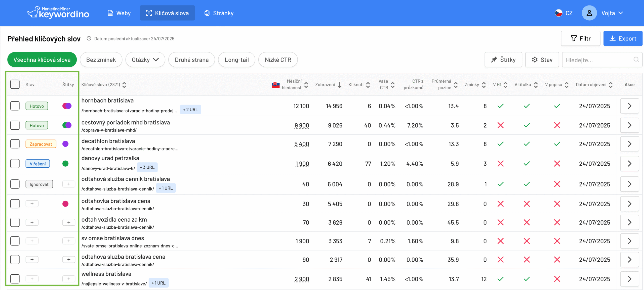
Task: Open detail arrow for hornbach bratislava
Action: click(629, 106)
